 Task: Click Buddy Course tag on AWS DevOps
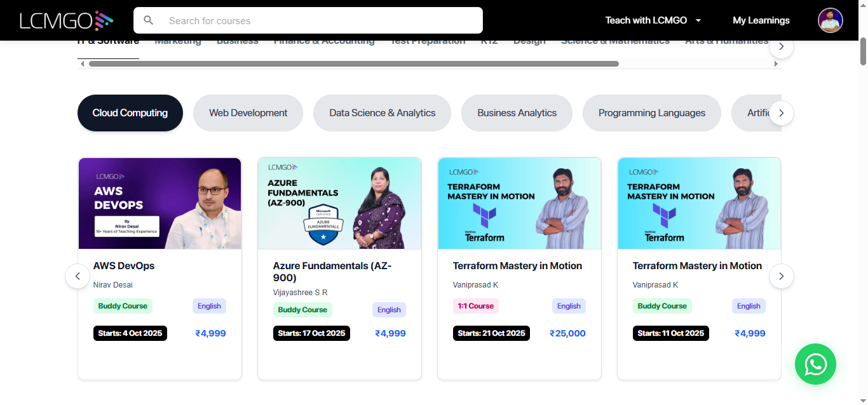(123, 306)
